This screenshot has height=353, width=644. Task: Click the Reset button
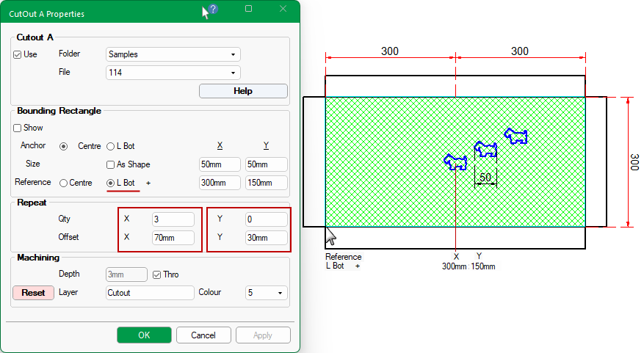click(x=33, y=293)
